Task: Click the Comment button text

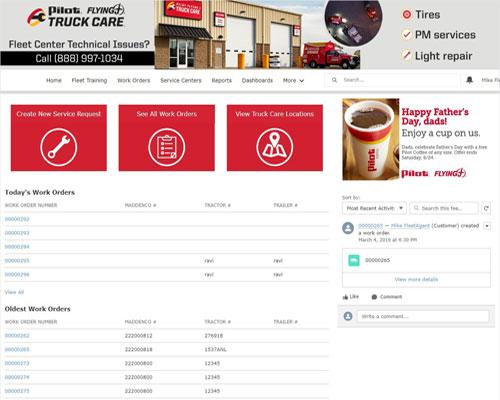Action: pos(391,297)
